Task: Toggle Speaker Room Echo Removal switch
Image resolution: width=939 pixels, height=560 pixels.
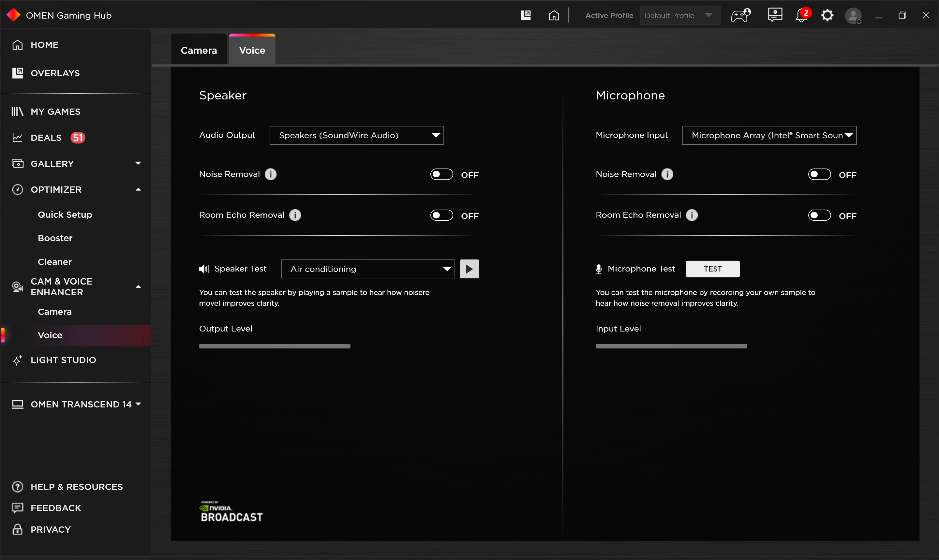Action: pyautogui.click(x=441, y=215)
